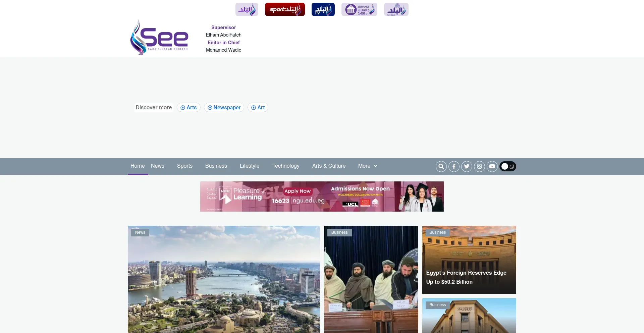Expand the Arts discover chip
644x333 pixels.
tap(189, 108)
